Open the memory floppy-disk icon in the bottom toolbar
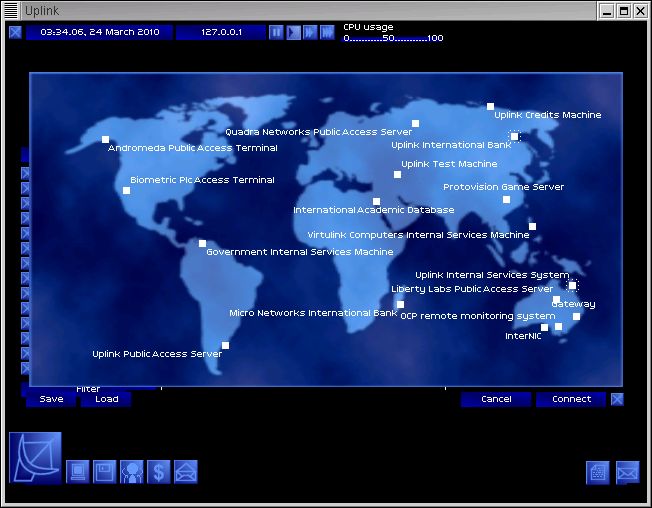The height and width of the screenshot is (508, 652). 104,472
